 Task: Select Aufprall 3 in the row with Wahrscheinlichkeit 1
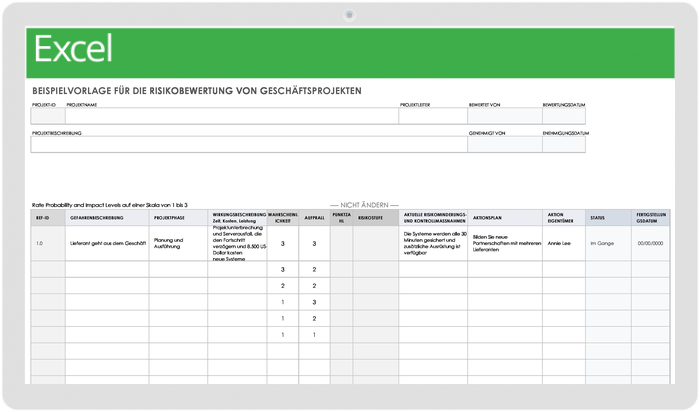tap(314, 302)
